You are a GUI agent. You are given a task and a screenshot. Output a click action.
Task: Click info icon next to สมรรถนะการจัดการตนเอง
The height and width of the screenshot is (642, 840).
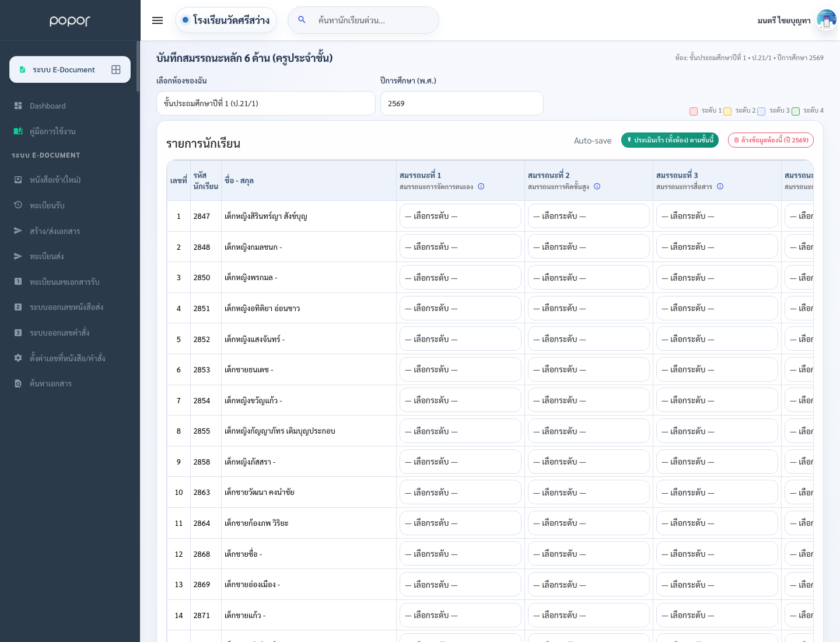(x=481, y=187)
